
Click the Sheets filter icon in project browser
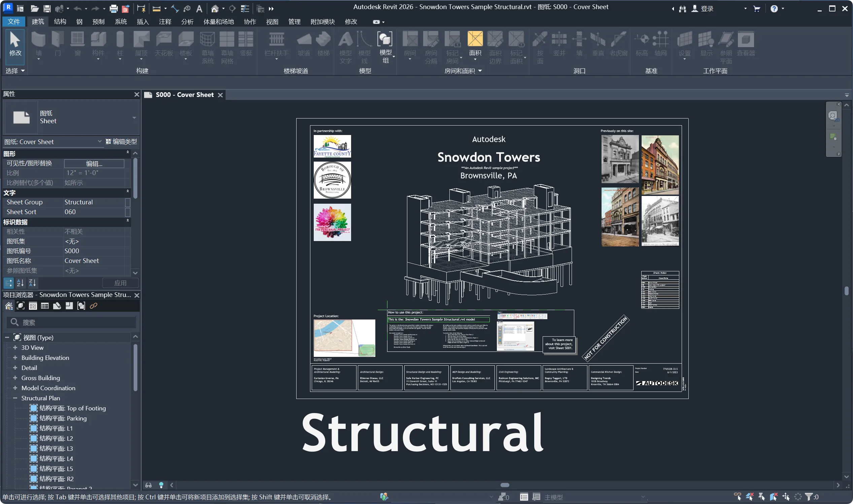[57, 306]
